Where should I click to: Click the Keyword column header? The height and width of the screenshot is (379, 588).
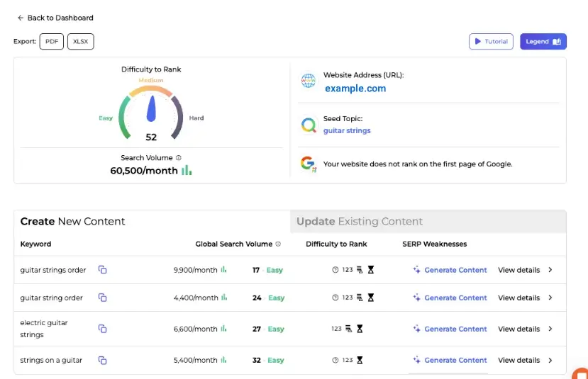[35, 244]
